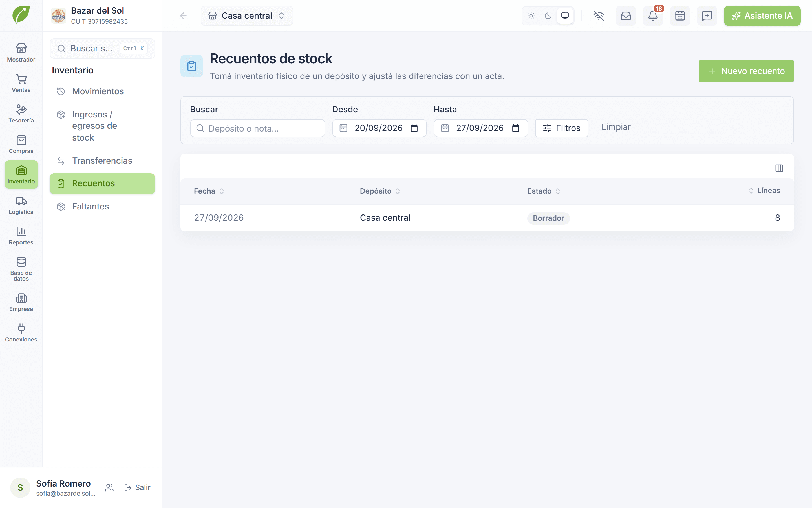Image resolution: width=812 pixels, height=508 pixels.
Task: Expand the Casa central branch selector
Action: [x=247, y=16]
